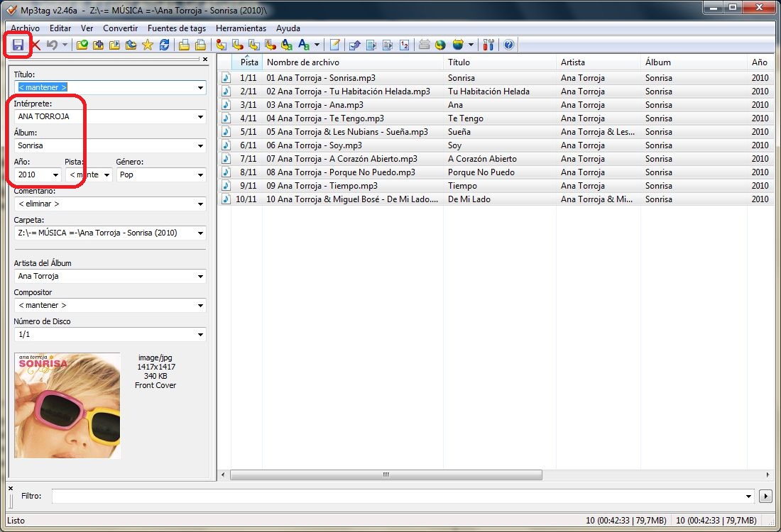Click the Sonrisa album cover thumbnail
This screenshot has height=532, width=781.
tap(67, 406)
